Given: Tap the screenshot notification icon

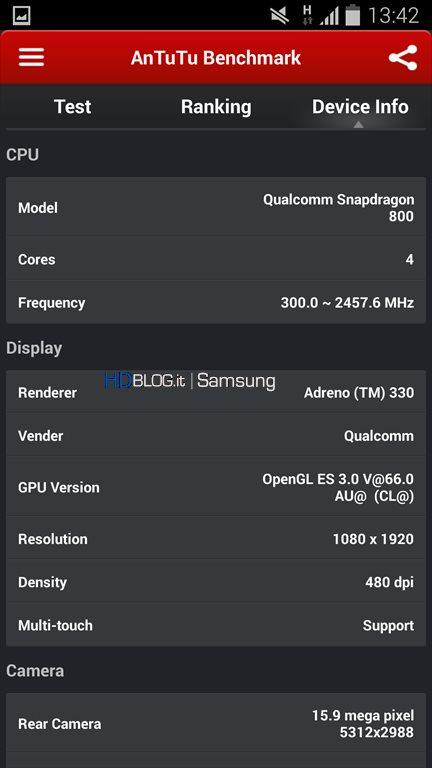Looking at the screenshot, I should [x=22, y=15].
